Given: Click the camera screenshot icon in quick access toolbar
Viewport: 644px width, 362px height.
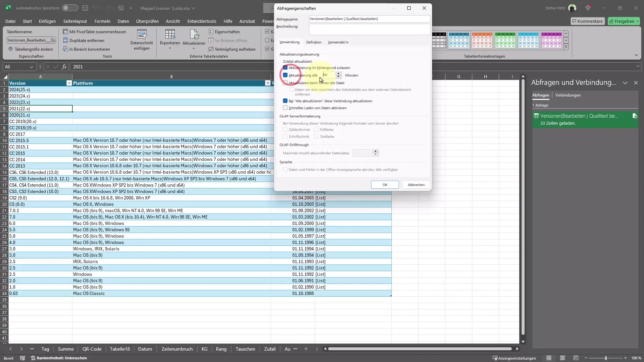Looking at the screenshot, I should tap(121, 8).
